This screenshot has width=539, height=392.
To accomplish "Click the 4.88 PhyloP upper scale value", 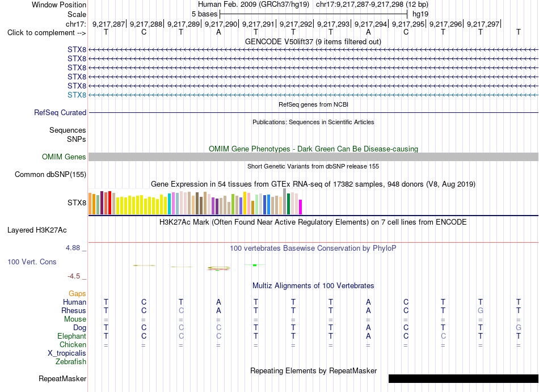I will [73, 248].
